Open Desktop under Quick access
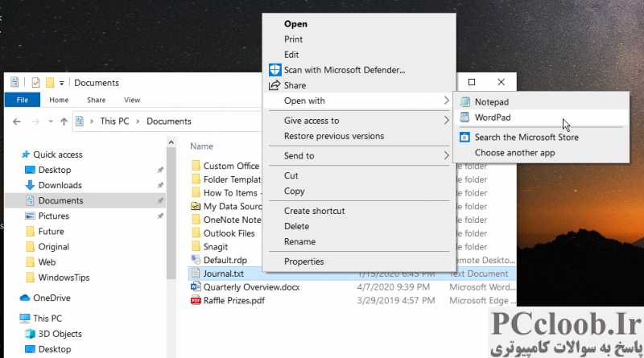Screen dimensions: 644x358 click(x=54, y=170)
